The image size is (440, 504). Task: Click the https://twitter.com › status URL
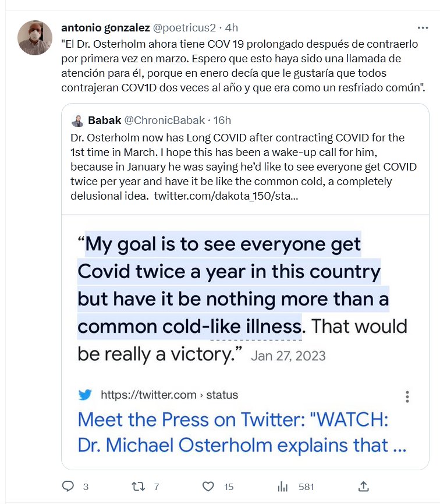169,395
